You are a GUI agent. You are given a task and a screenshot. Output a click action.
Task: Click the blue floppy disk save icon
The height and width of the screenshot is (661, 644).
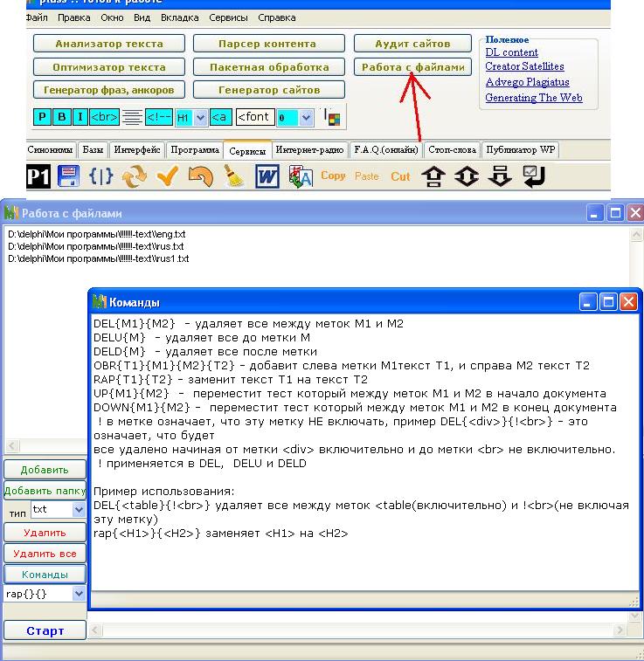coord(68,176)
